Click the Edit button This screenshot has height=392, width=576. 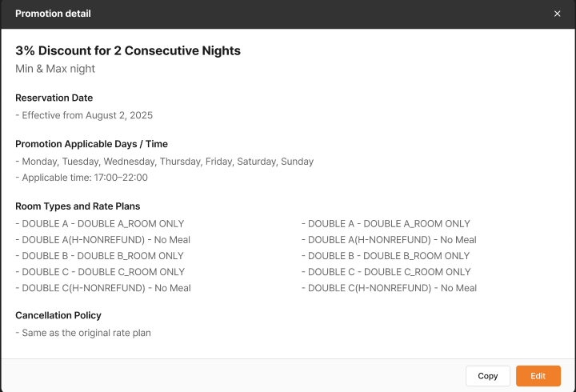[538, 376]
